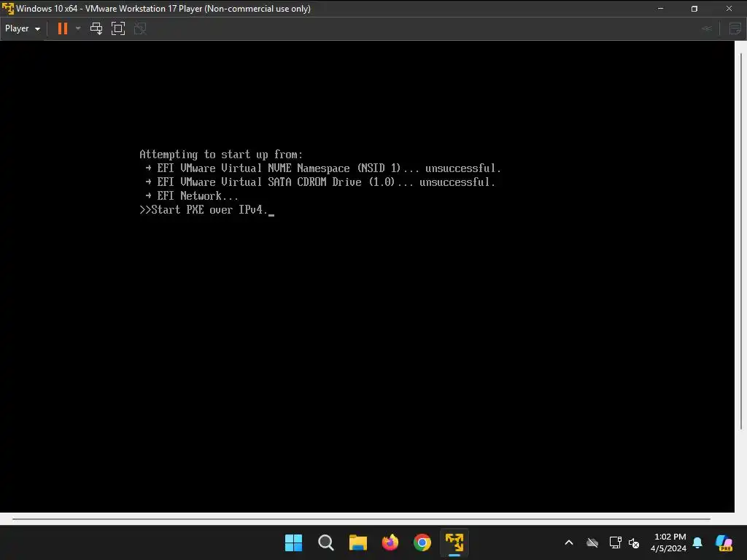This screenshot has width=747, height=560.
Task: Send Ctrl+Alt+Del to the virtual machine
Action: tap(96, 28)
